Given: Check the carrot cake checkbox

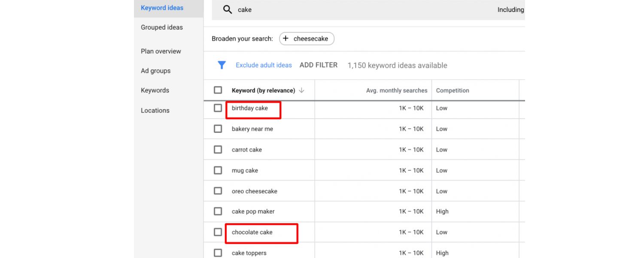Looking at the screenshot, I should click(218, 149).
